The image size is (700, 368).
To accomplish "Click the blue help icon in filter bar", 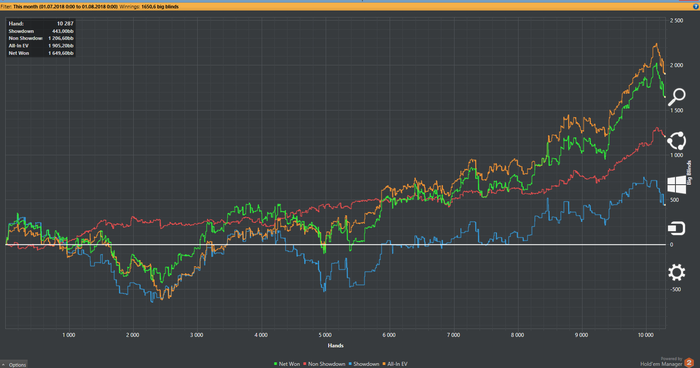I will (696, 7).
